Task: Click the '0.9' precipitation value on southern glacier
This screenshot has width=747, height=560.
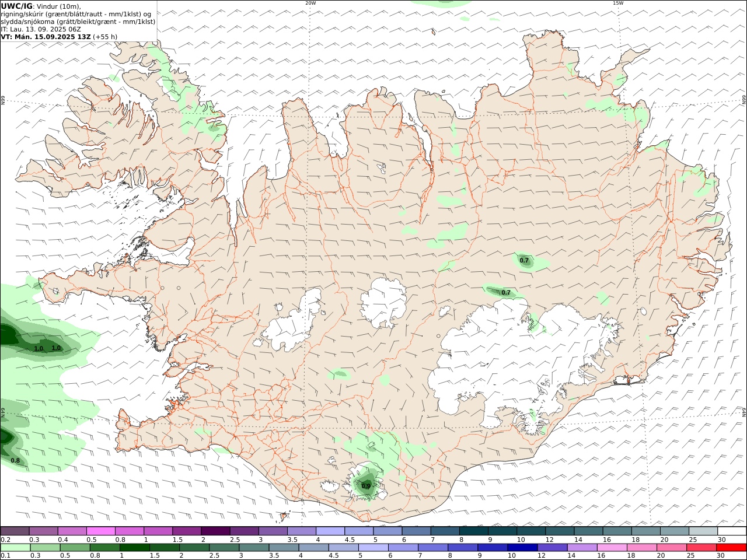Action: (x=366, y=486)
